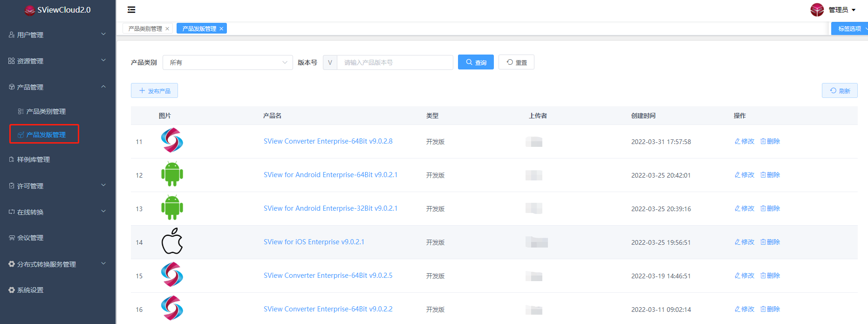
Task: Click the Apple logo in row 14
Action: (172, 241)
